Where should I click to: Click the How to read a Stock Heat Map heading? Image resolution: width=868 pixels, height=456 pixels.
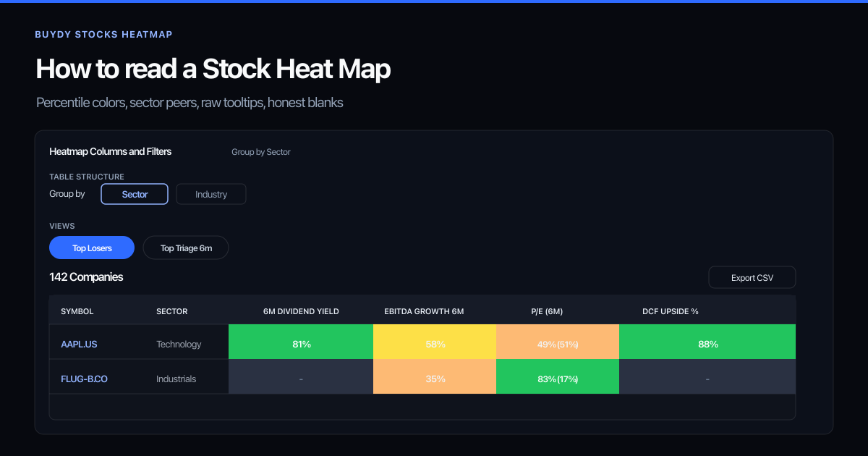point(213,69)
